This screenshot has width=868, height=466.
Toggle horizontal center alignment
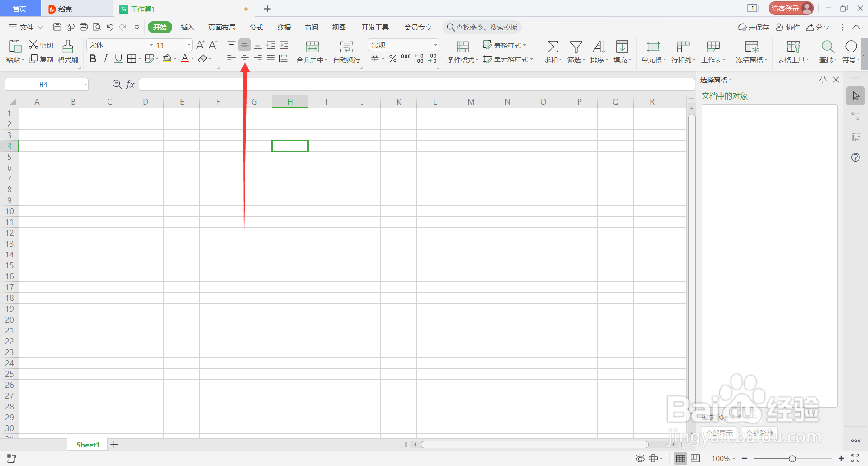pyautogui.click(x=245, y=59)
